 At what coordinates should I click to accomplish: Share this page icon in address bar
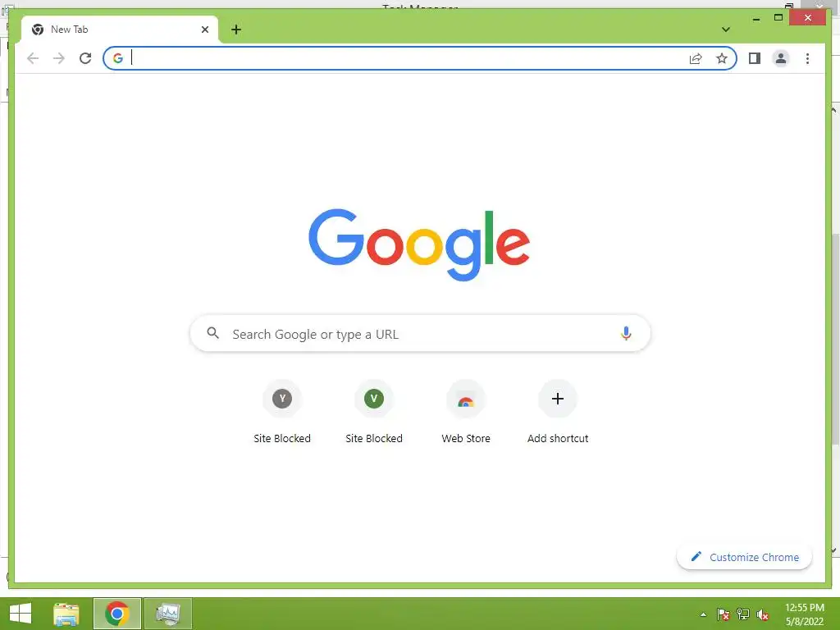click(x=696, y=58)
